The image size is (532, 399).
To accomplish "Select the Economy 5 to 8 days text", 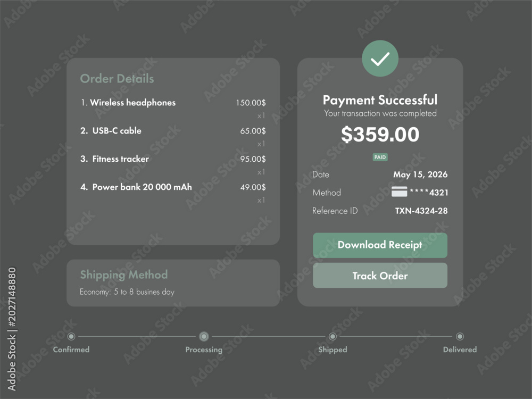I will (127, 292).
